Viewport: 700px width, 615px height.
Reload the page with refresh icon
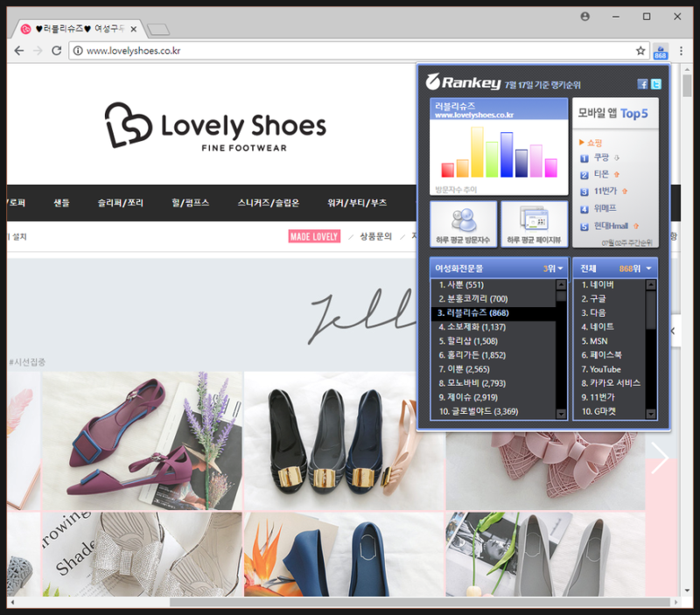coord(57,51)
